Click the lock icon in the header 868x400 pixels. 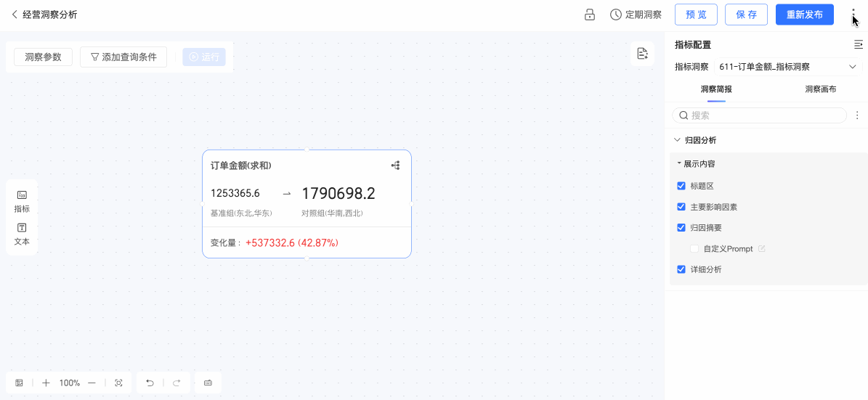[x=590, y=15]
